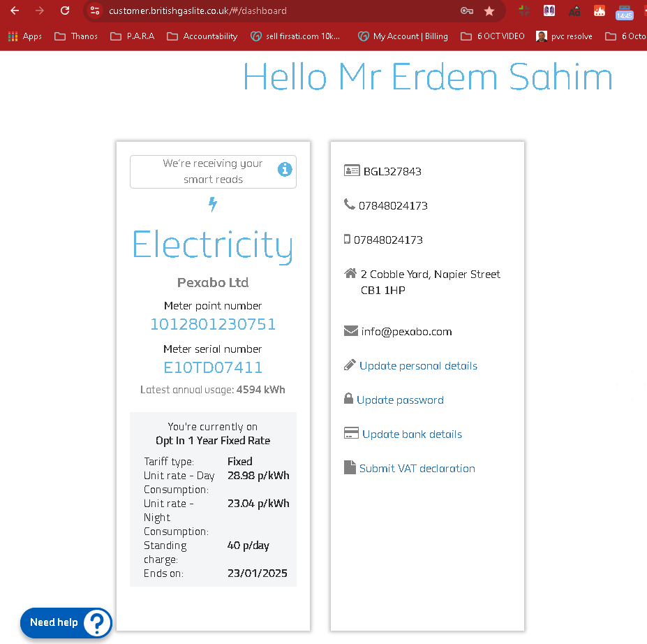
Task: Open the Need help button
Action: coord(66,622)
